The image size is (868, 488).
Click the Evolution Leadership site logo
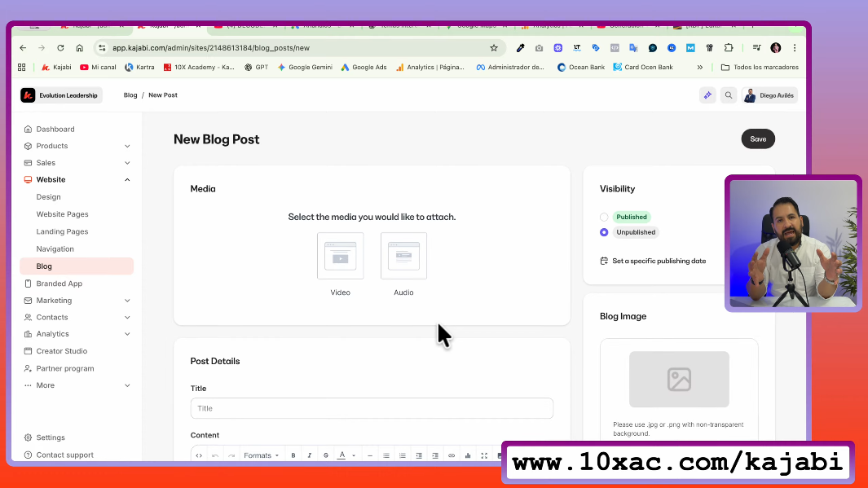(x=28, y=95)
